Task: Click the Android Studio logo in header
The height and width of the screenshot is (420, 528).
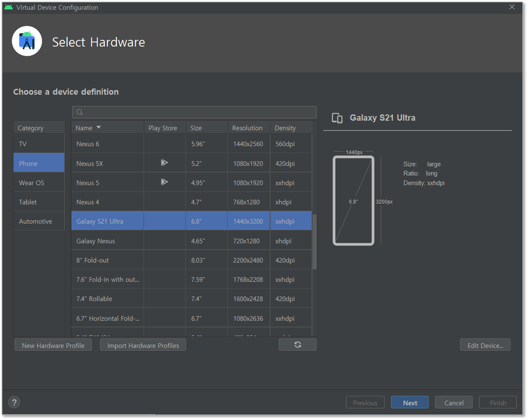Action: click(27, 41)
